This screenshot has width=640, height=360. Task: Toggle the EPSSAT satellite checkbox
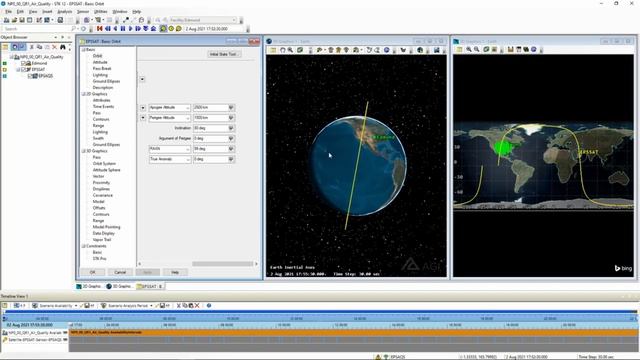(x=23, y=70)
